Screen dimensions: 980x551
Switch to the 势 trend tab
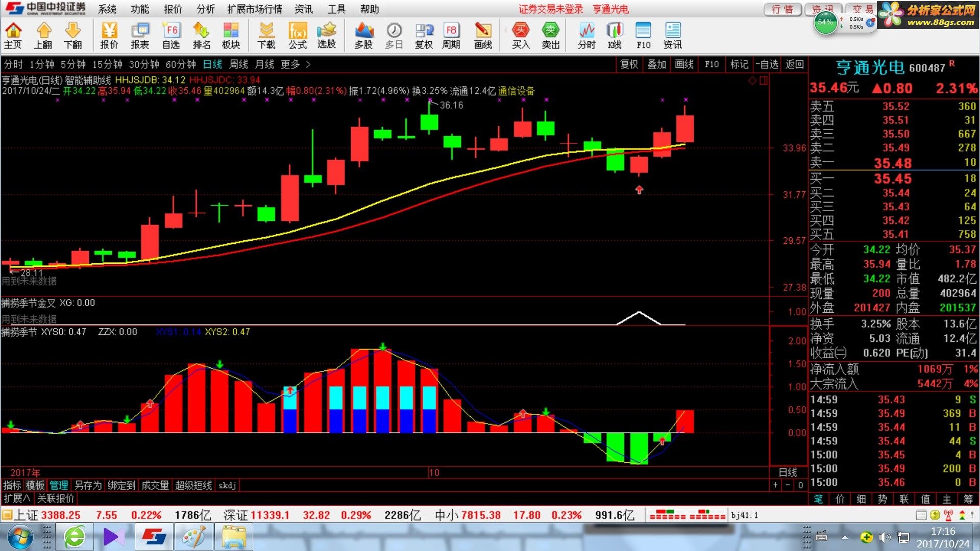883,499
